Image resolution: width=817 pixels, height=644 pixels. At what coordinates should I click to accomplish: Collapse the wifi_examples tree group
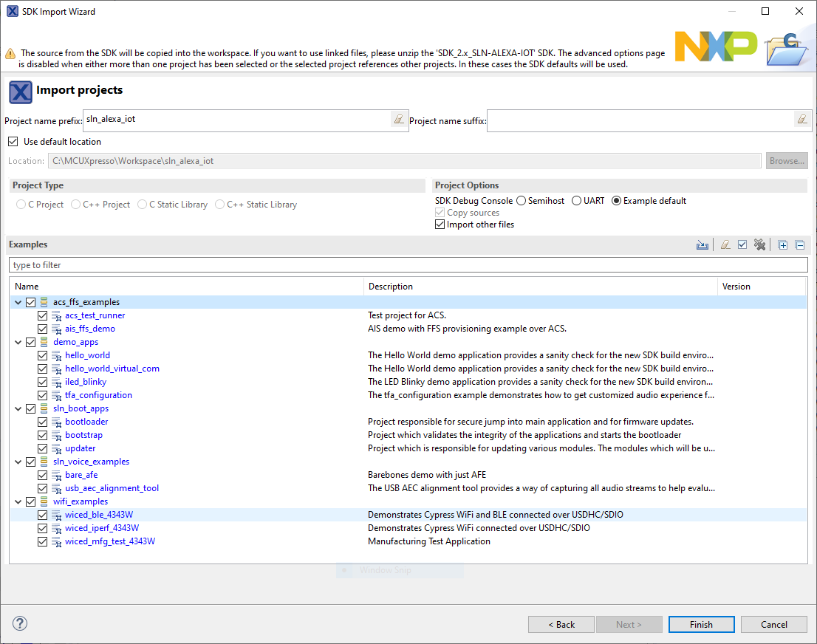(18, 501)
